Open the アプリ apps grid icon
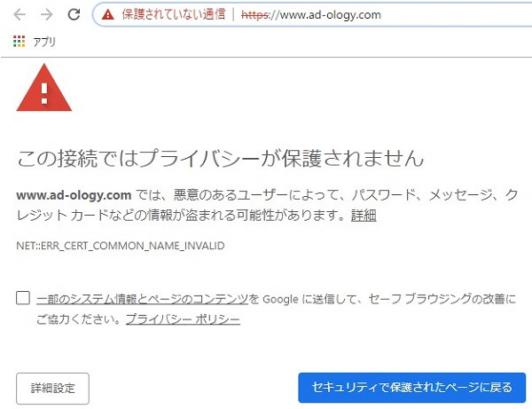 point(19,42)
